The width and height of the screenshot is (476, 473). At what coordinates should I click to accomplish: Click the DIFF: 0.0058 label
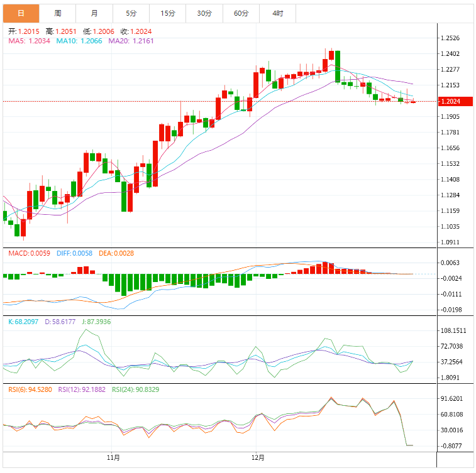point(74,254)
